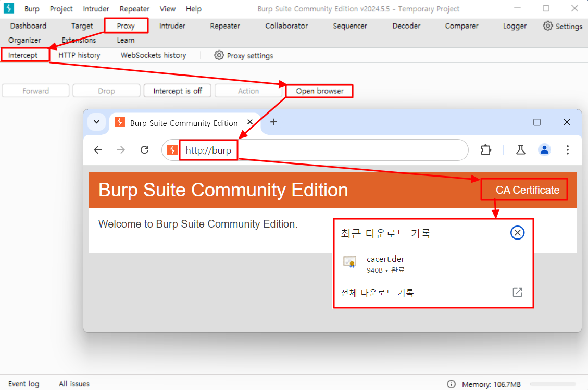Click the Drop button

pos(106,91)
